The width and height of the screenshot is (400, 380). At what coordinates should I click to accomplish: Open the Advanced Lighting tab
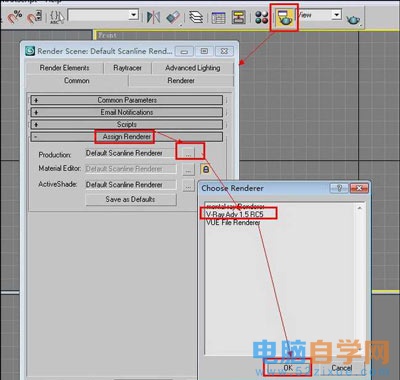(193, 68)
